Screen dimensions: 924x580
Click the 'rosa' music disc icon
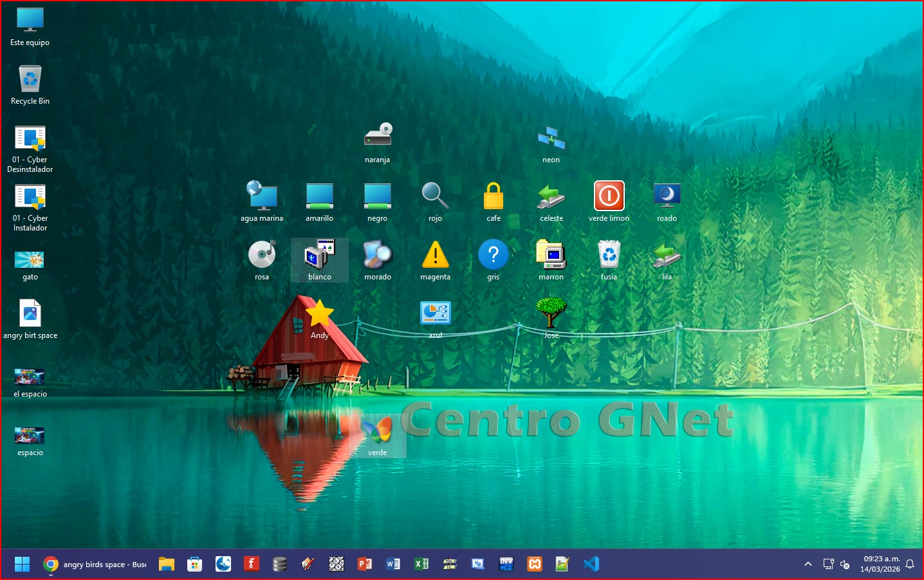tap(262, 254)
